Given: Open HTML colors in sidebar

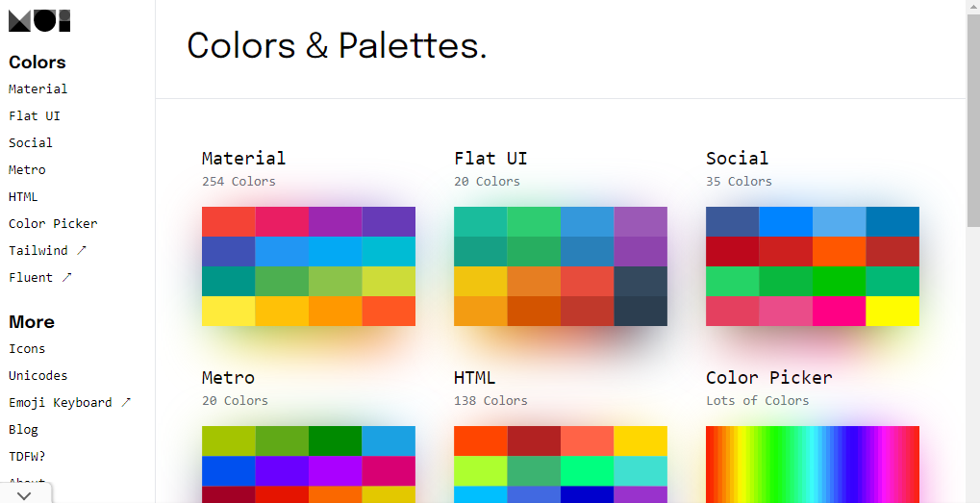Looking at the screenshot, I should tap(23, 196).
